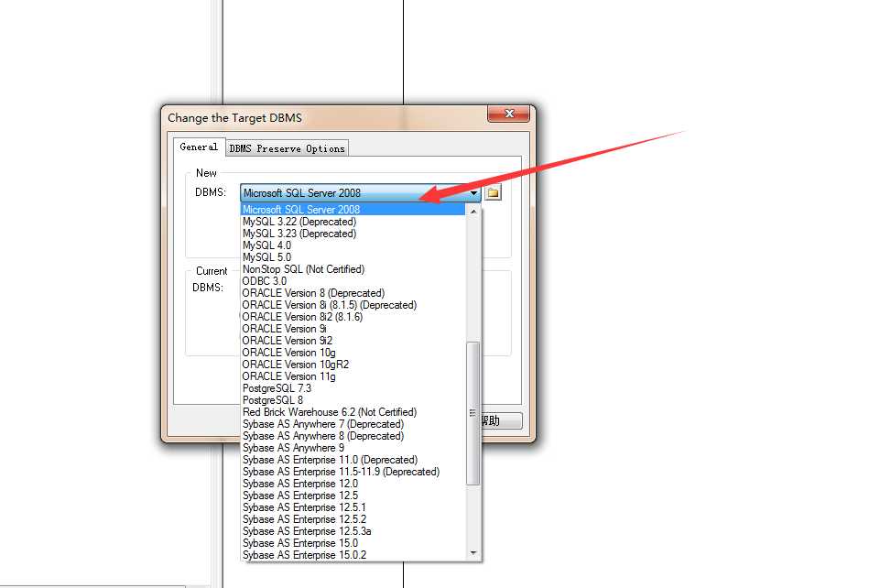Pick Sybase AS Enterprise 11.5-11.9 (Deprecated)
The image size is (880, 588).
[353, 472]
